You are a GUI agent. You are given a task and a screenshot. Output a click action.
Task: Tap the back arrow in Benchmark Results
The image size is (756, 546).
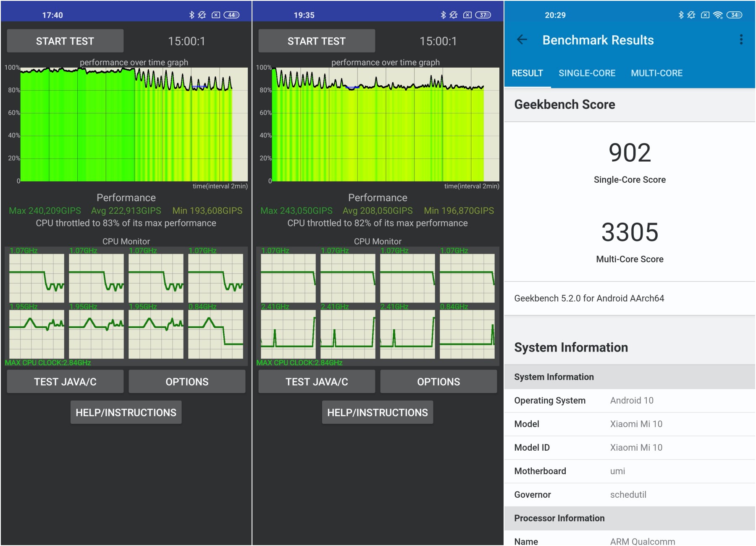[522, 40]
